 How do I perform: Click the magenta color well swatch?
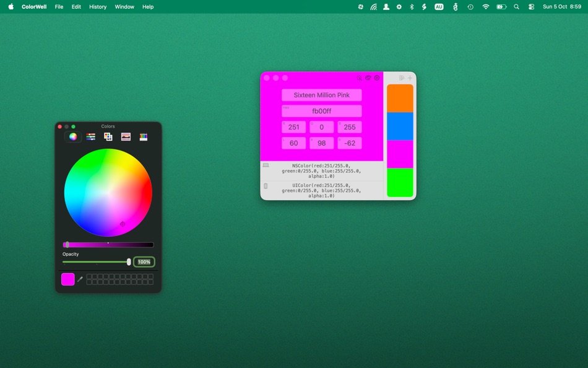[67, 279]
